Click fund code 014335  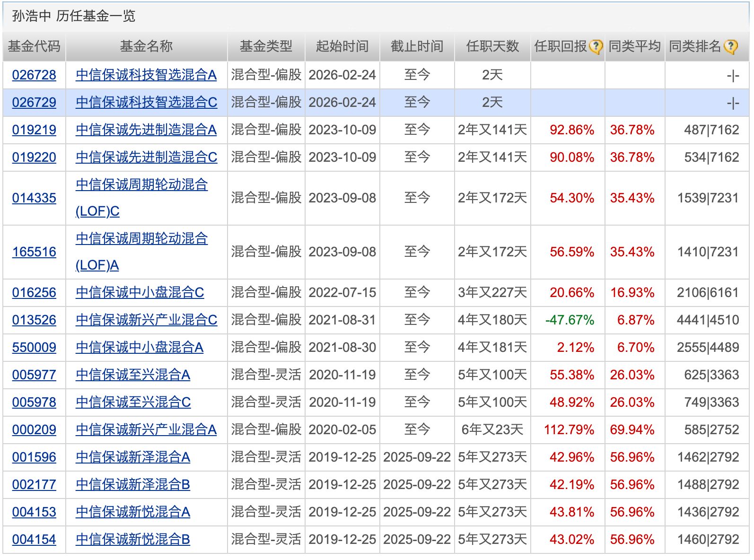pos(34,198)
